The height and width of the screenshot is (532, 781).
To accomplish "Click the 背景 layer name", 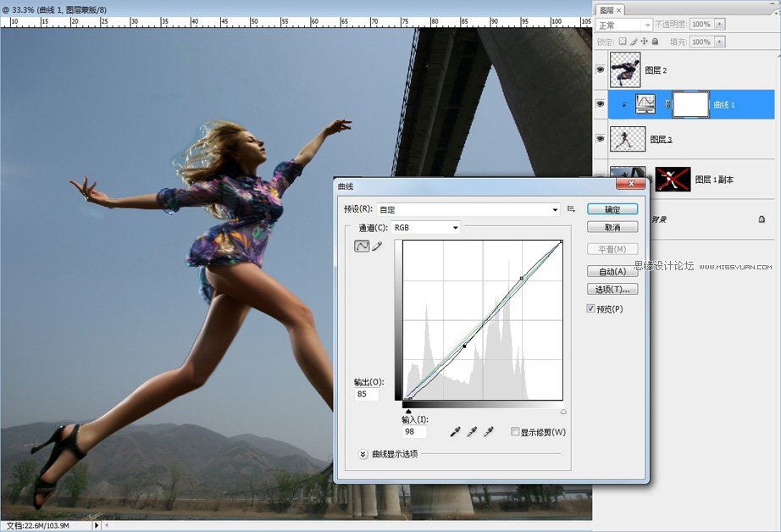I will [x=660, y=219].
